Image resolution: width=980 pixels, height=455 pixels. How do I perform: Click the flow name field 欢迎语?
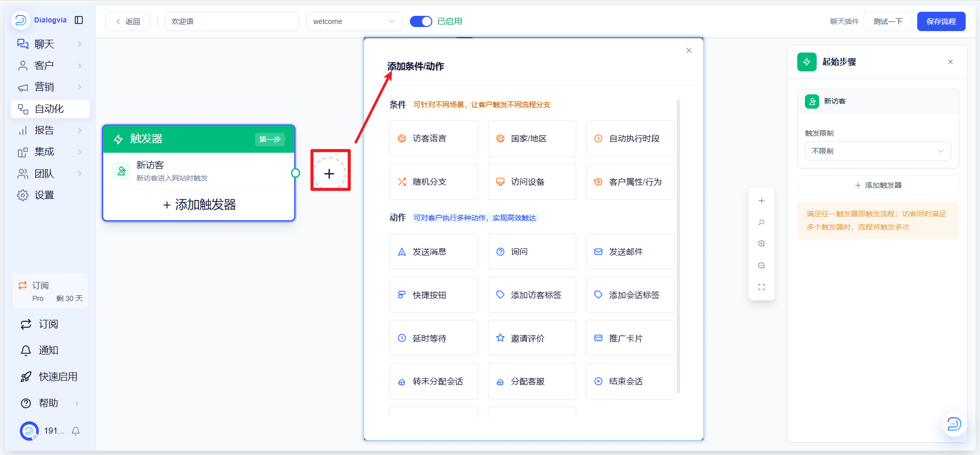[232, 21]
